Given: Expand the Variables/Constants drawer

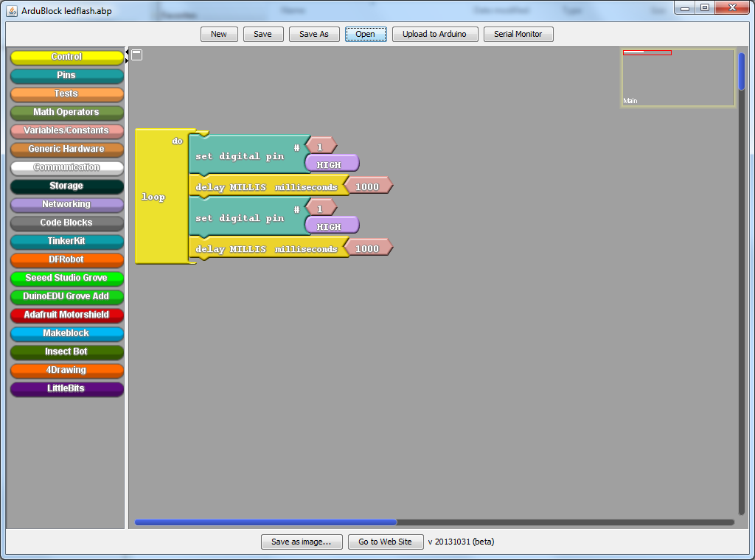Looking at the screenshot, I should tap(66, 130).
